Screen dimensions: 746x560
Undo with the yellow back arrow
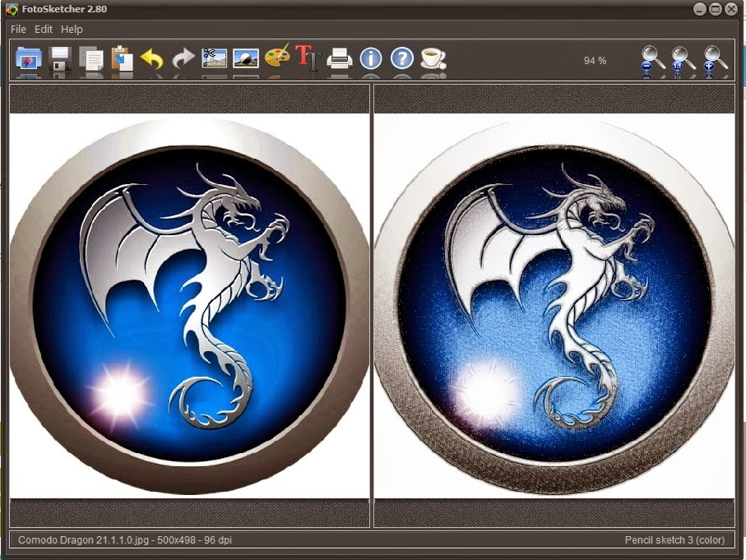[152, 59]
